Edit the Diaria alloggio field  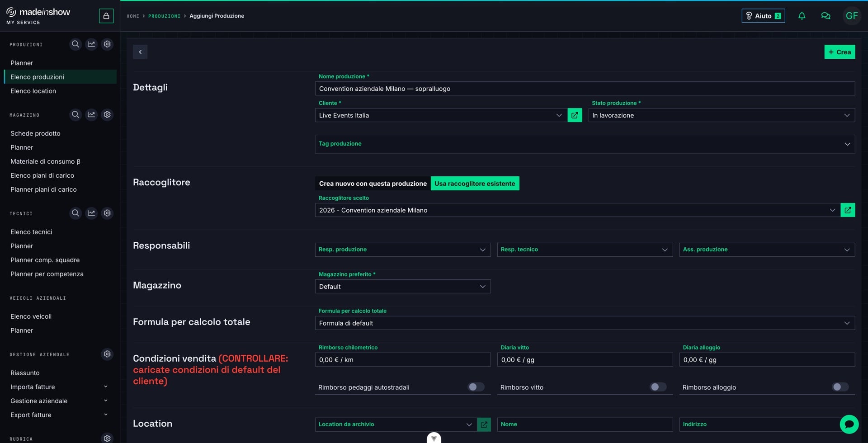point(767,360)
